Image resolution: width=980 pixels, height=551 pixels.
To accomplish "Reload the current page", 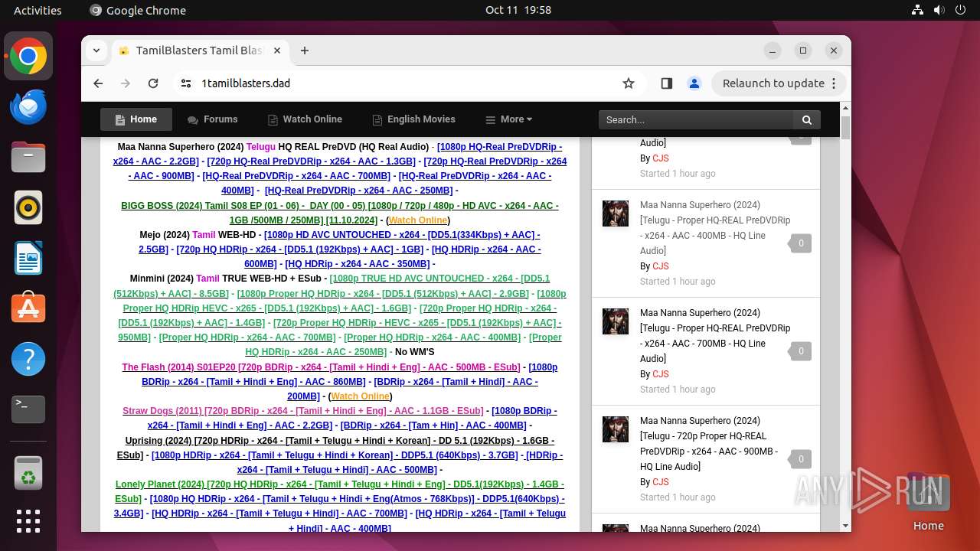I will (153, 83).
